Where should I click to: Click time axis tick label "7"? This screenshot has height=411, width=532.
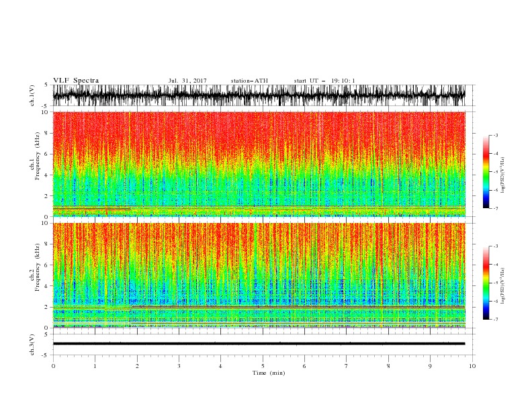[347, 366]
